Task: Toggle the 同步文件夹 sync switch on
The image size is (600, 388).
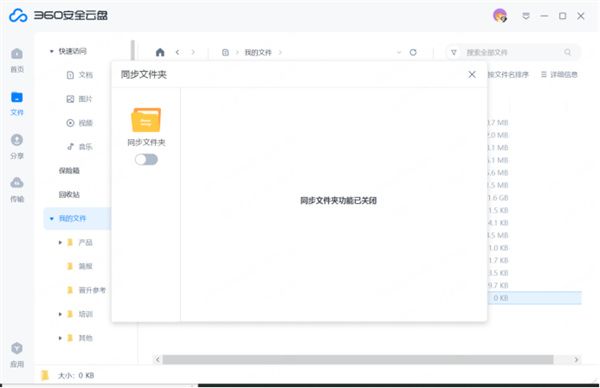Action: click(146, 159)
